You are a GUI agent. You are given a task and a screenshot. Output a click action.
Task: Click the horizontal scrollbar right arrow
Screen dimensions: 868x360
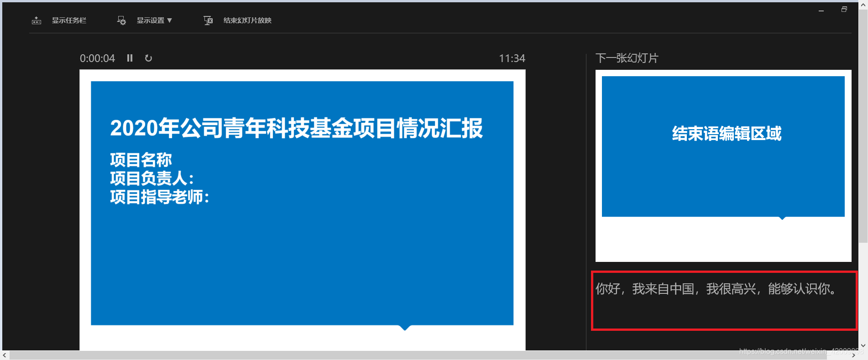[853, 355]
